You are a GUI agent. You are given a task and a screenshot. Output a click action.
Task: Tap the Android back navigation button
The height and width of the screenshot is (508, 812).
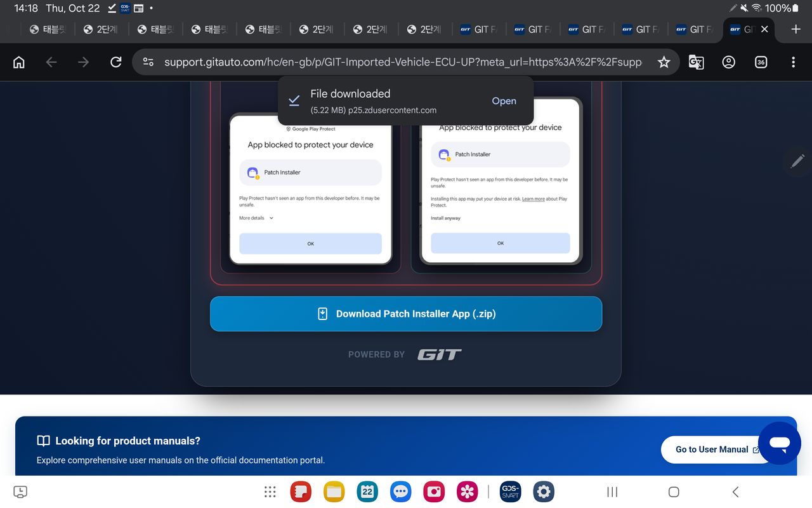(735, 491)
